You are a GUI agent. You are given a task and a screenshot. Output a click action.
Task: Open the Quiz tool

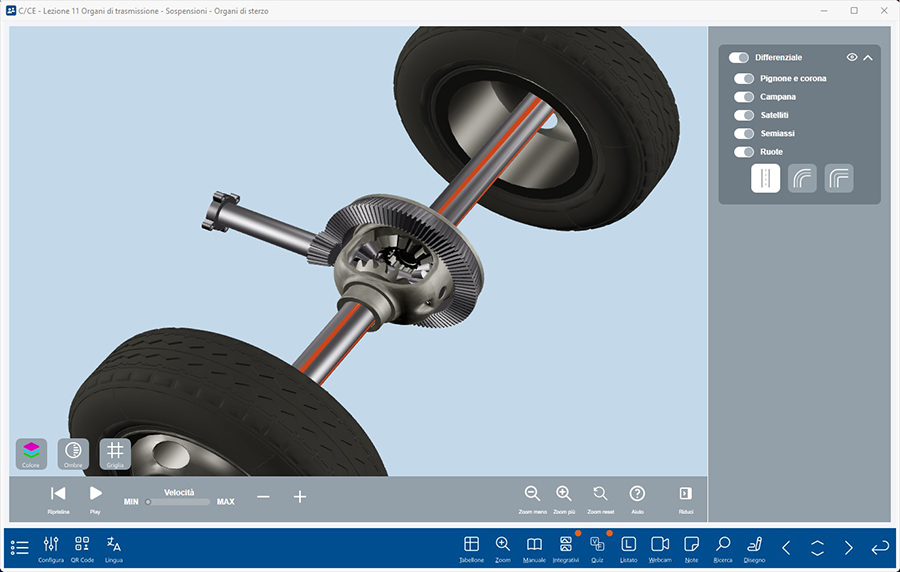point(597,545)
